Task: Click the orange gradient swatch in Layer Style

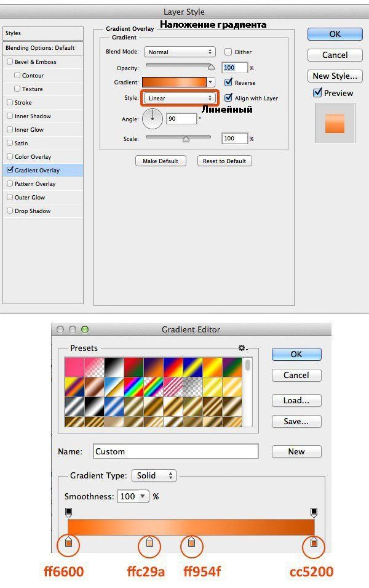Action: 174,82
